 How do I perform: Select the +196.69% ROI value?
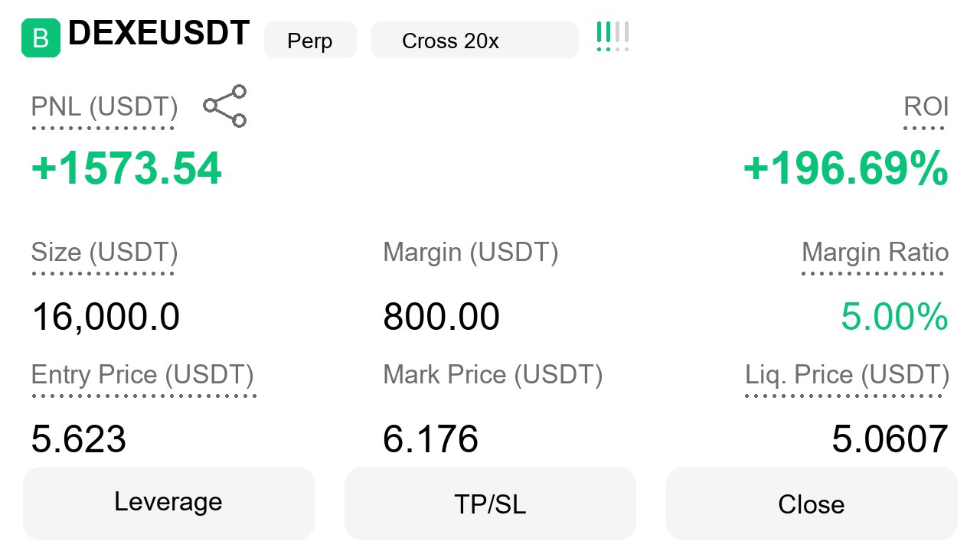pyautogui.click(x=846, y=169)
